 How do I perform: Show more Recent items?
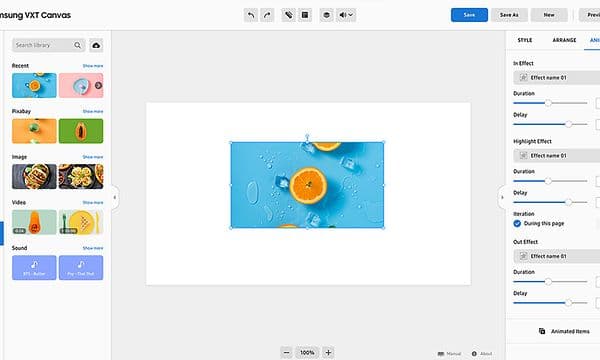coord(93,66)
